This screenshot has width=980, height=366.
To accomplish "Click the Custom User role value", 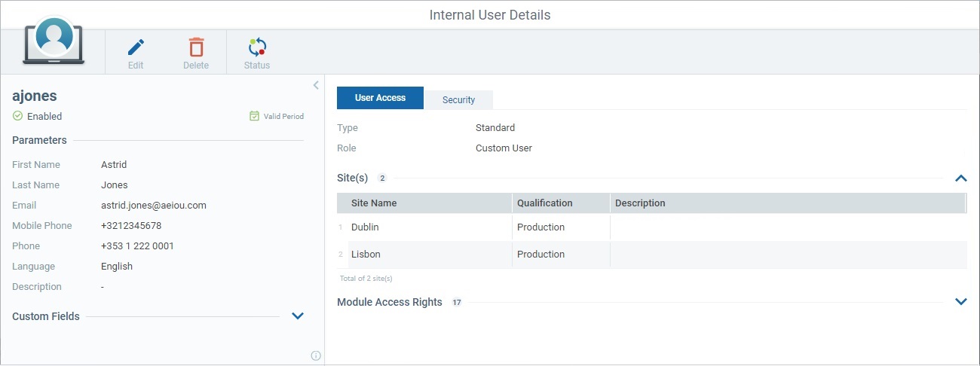I will pyautogui.click(x=504, y=148).
